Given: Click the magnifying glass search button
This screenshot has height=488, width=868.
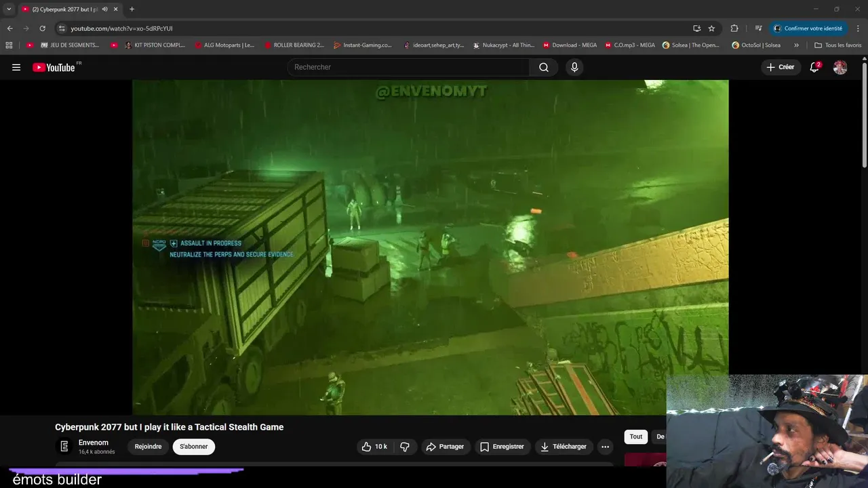Looking at the screenshot, I should pyautogui.click(x=544, y=67).
